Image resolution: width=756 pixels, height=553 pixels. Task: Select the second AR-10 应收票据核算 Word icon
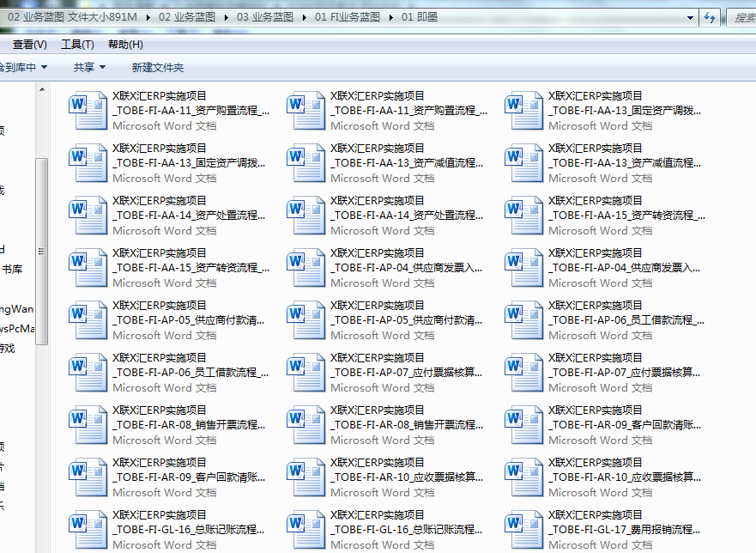click(525, 477)
